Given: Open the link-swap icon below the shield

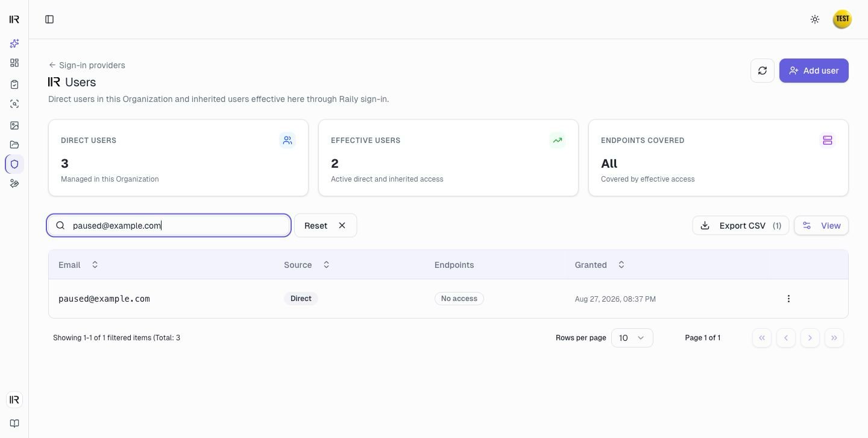Looking at the screenshot, I should tap(14, 183).
